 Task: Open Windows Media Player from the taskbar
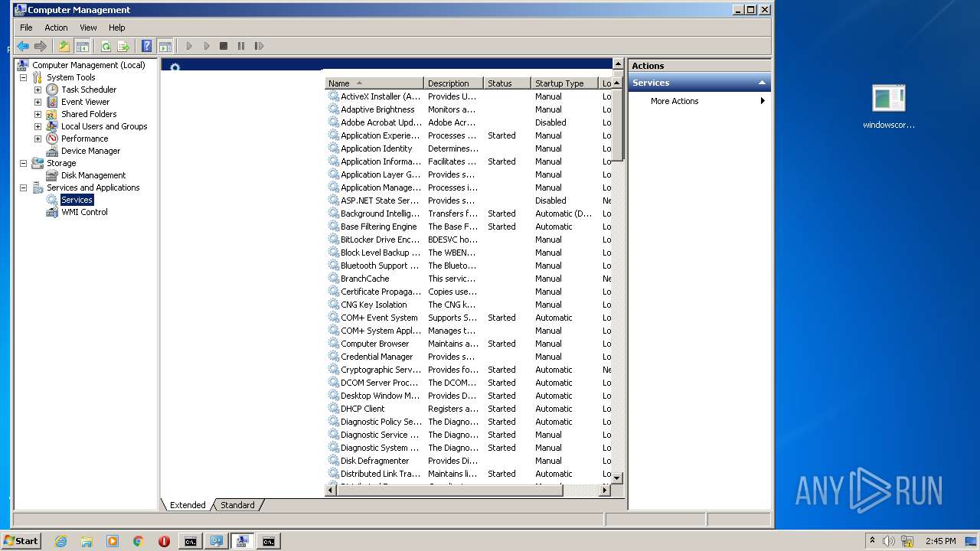click(x=113, y=541)
